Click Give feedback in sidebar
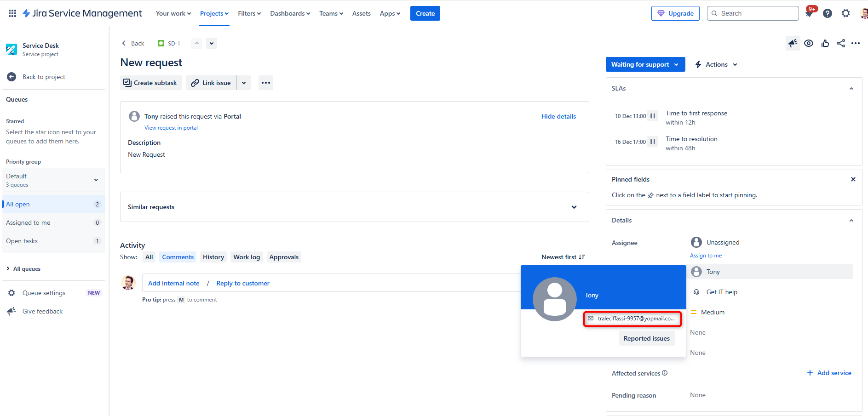 pyautogui.click(x=42, y=311)
